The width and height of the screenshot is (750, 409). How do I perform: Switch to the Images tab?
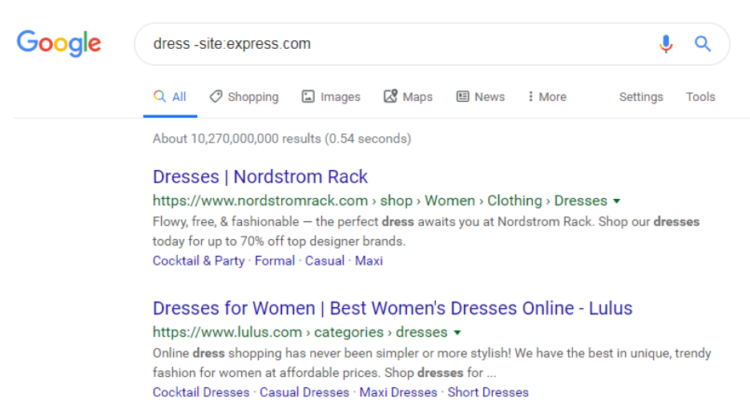click(x=331, y=97)
